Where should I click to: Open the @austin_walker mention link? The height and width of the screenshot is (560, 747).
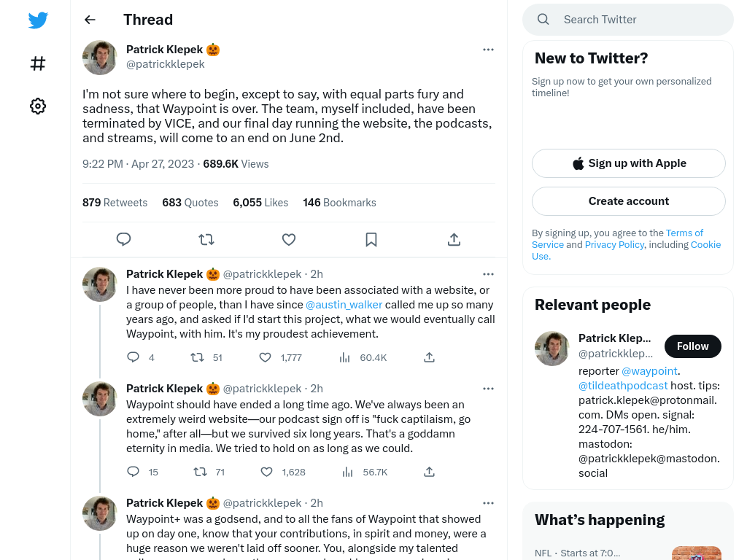[x=344, y=305]
